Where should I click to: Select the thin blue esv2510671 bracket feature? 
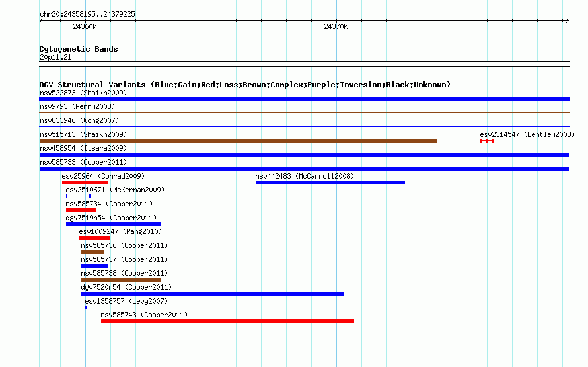point(79,196)
